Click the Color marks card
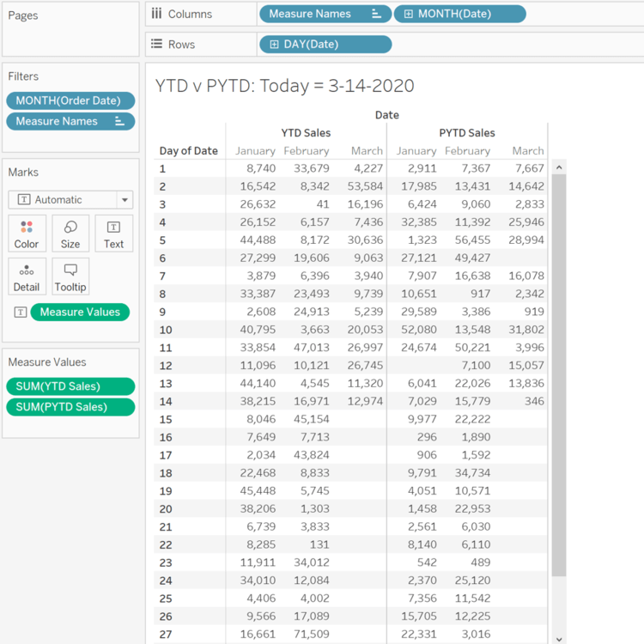 27,234
